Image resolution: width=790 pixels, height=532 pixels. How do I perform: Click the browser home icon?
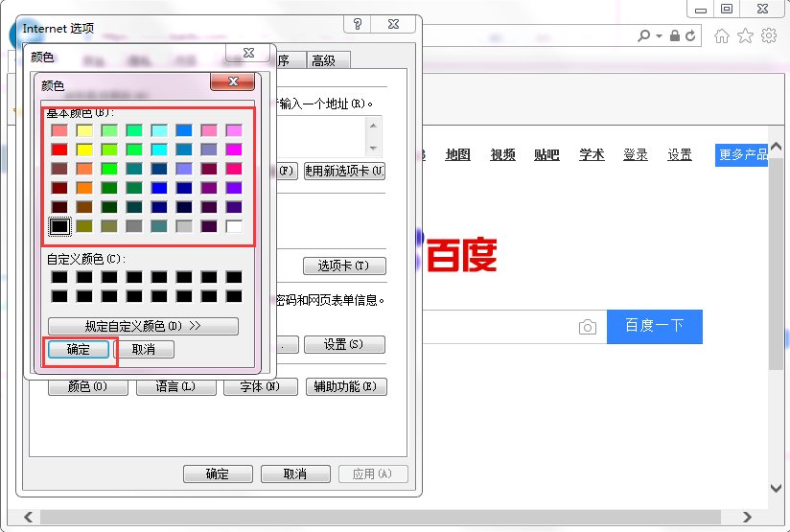click(722, 35)
